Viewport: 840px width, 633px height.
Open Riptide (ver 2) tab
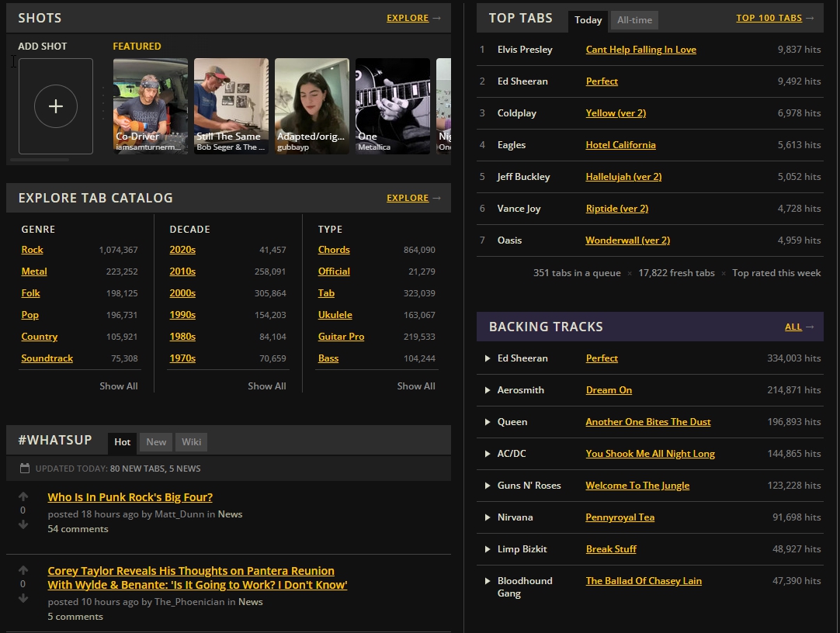coord(616,208)
